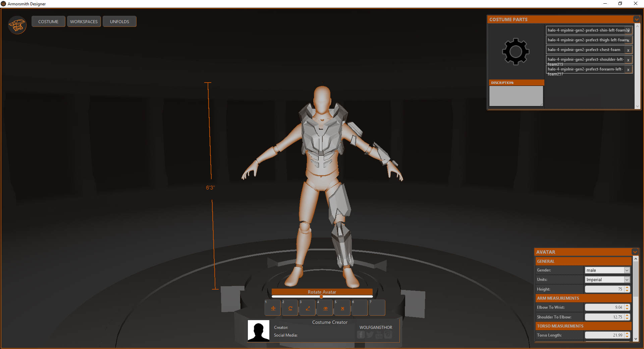The image size is (644, 349).
Task: Open the Units dropdown showing Imperial
Action: 607,280
